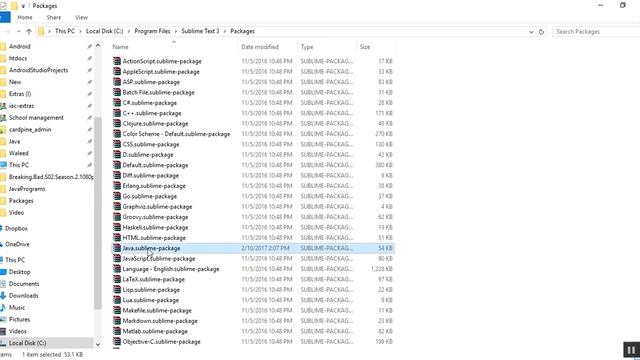Click the Downloads arrow icon in sidebar
Screen dimensions: 640x360
[3, 296]
